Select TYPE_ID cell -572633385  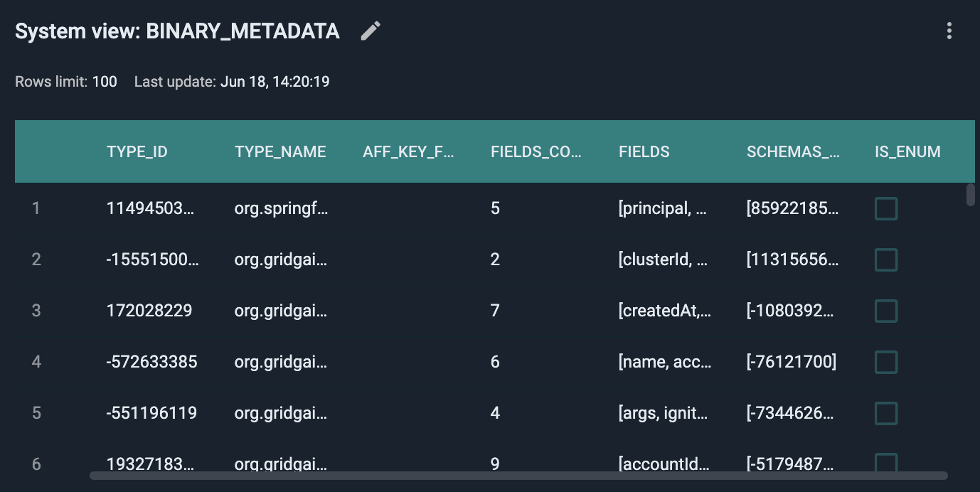pos(152,362)
